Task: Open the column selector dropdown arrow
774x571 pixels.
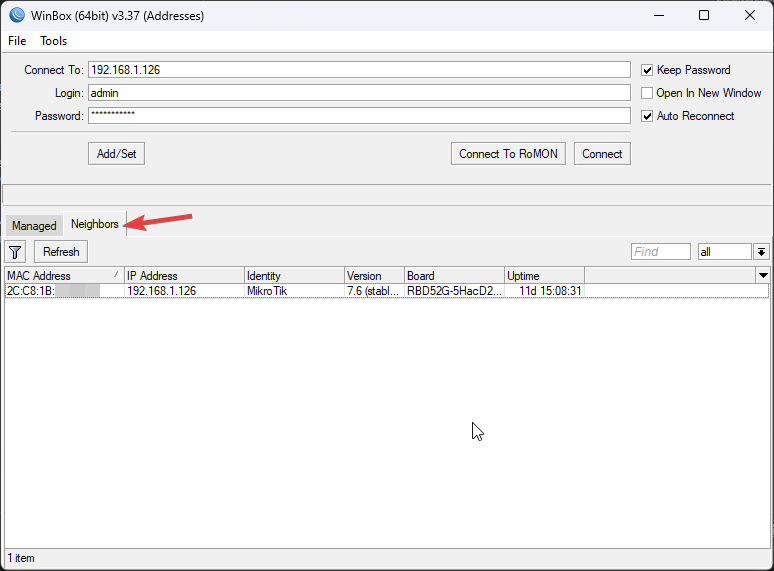Action: click(x=763, y=275)
